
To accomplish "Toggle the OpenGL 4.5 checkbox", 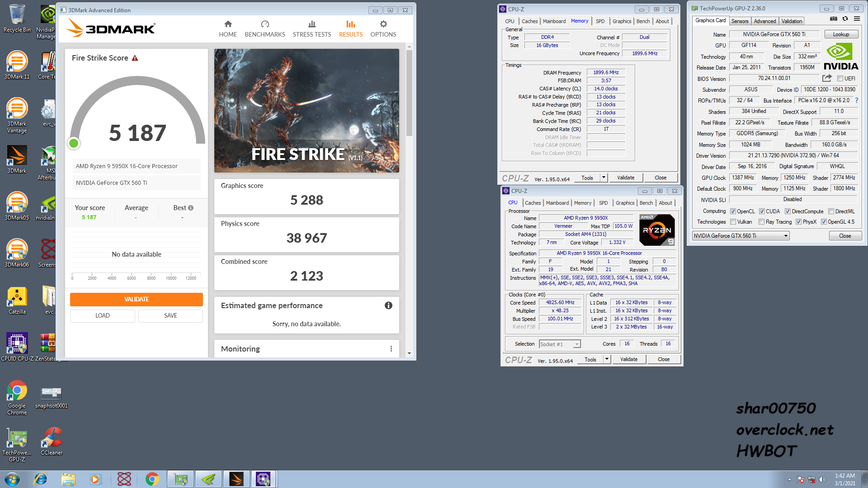I will (824, 222).
